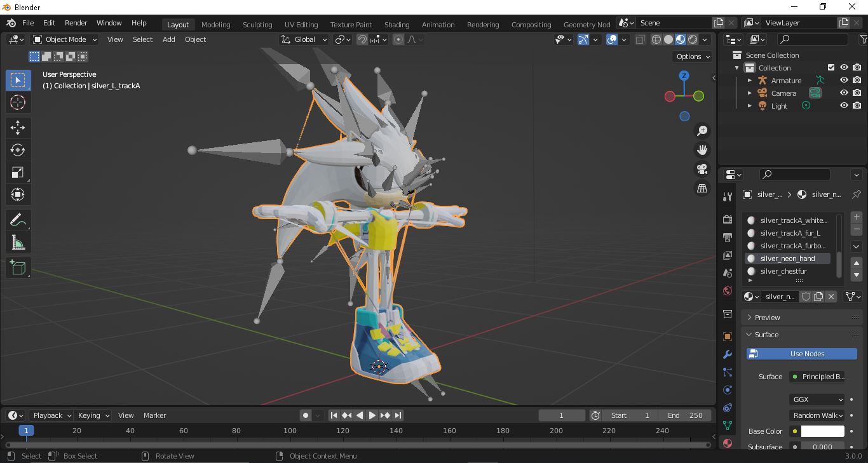This screenshot has height=463, width=868.
Task: Open Output properties tab icon
Action: coord(728,237)
